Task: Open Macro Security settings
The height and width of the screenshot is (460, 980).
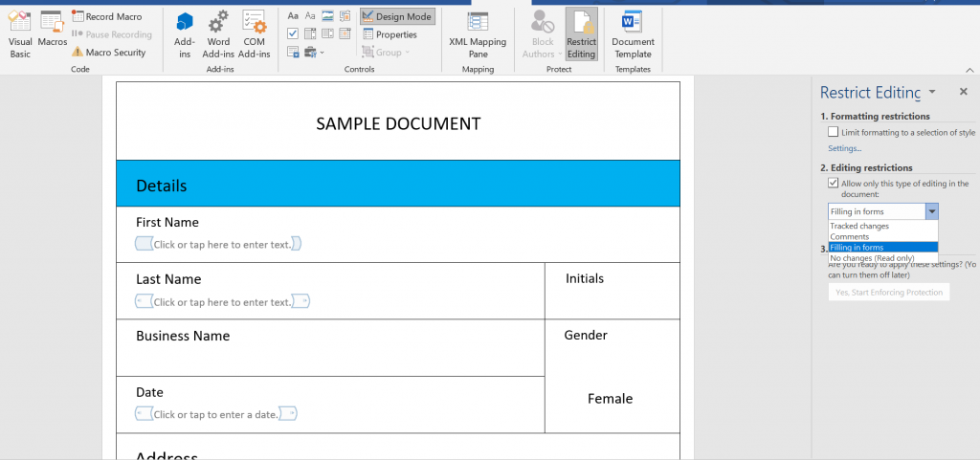Action: point(109,53)
